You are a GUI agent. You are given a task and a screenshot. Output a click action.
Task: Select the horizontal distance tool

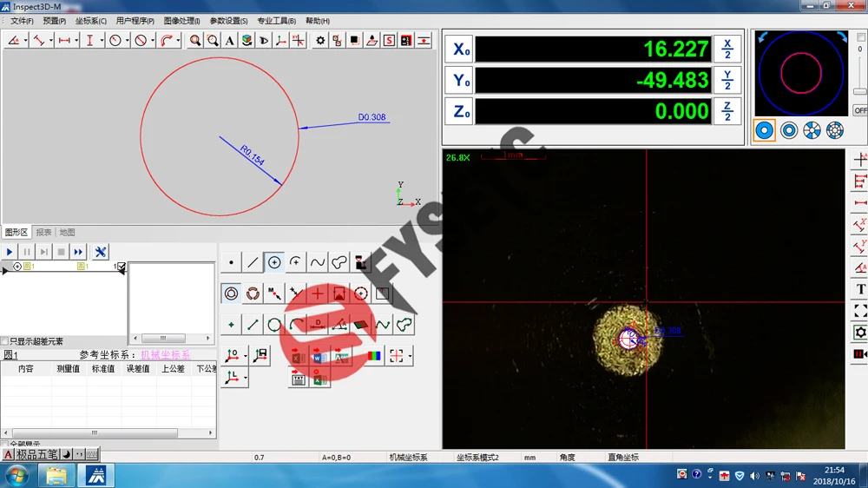click(x=64, y=41)
